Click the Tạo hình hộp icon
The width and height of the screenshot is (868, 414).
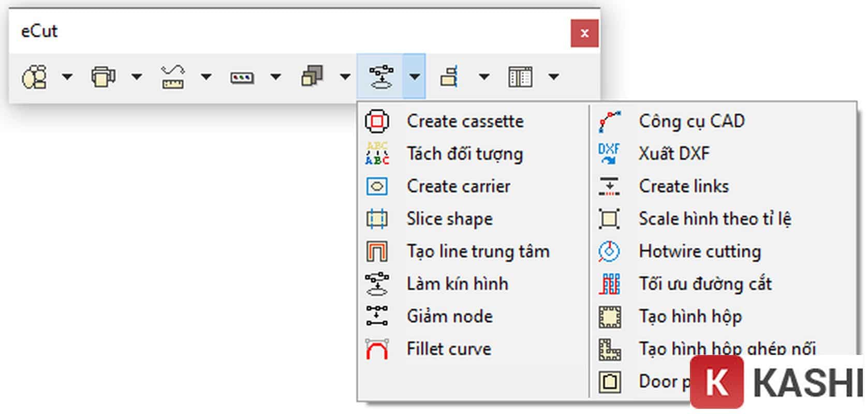click(610, 317)
